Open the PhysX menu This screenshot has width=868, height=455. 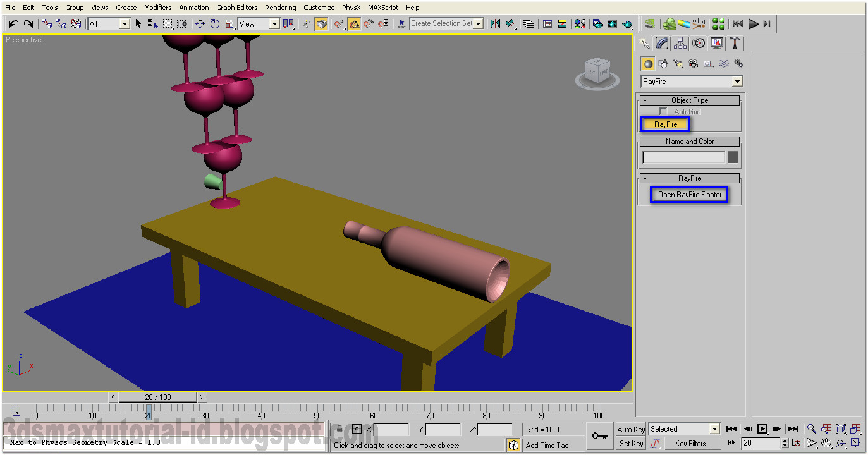(x=350, y=7)
